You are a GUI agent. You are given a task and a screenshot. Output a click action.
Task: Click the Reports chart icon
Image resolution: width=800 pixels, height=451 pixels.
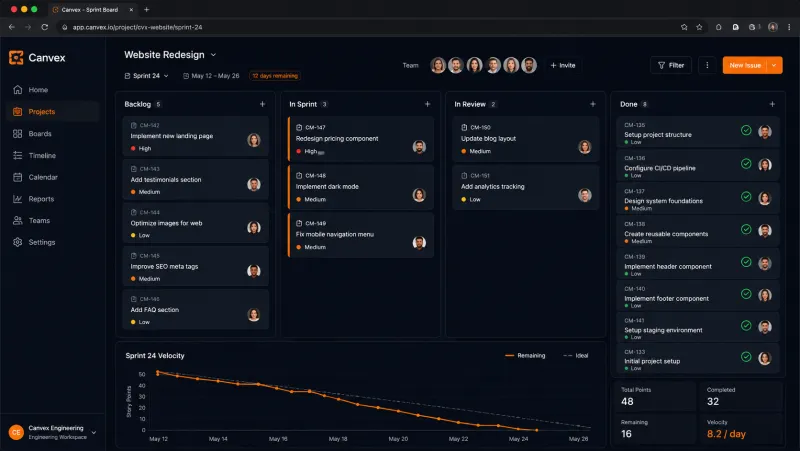coord(17,199)
